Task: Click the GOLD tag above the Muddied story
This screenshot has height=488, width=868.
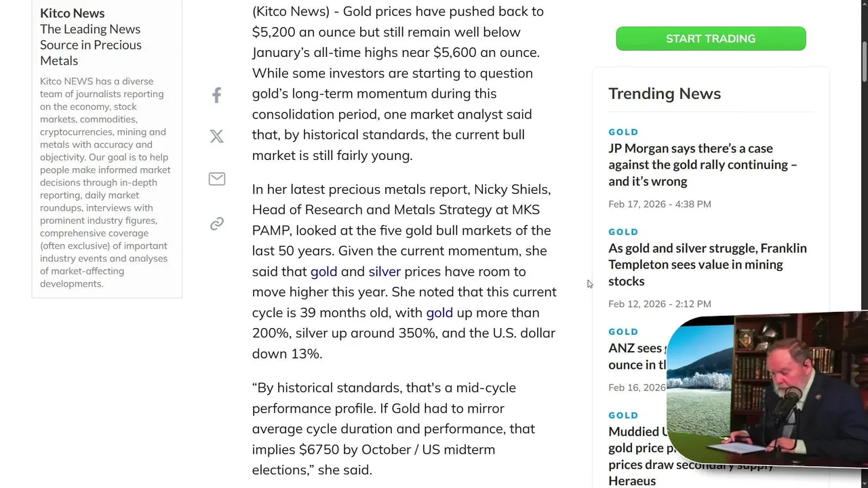Action: (x=623, y=415)
